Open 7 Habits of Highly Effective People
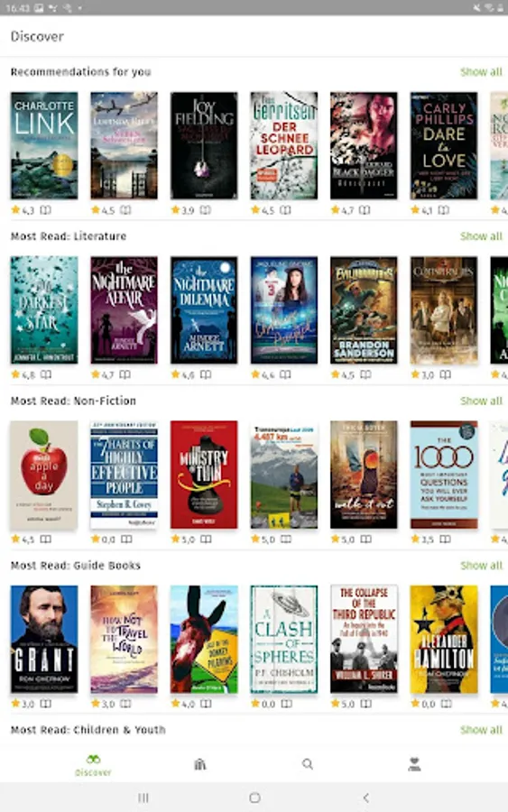Screen dimensions: 508x812 [124, 475]
